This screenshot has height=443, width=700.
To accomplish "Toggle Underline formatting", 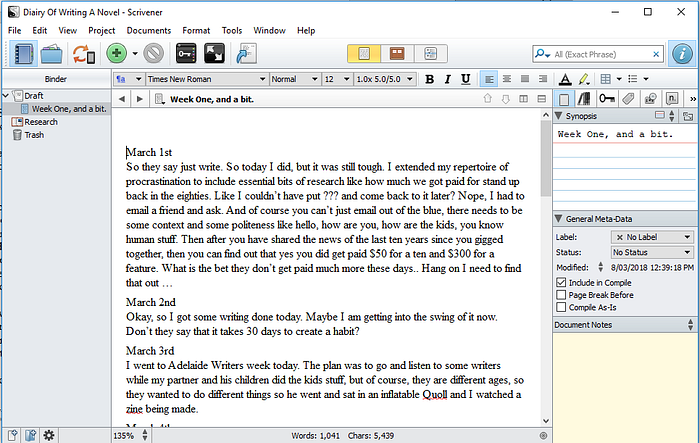I will tap(465, 79).
